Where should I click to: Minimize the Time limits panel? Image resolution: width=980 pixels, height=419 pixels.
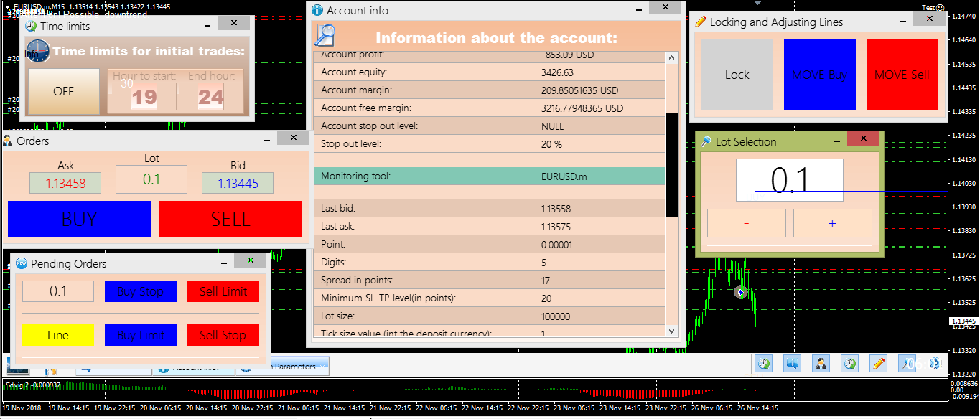coord(207,25)
